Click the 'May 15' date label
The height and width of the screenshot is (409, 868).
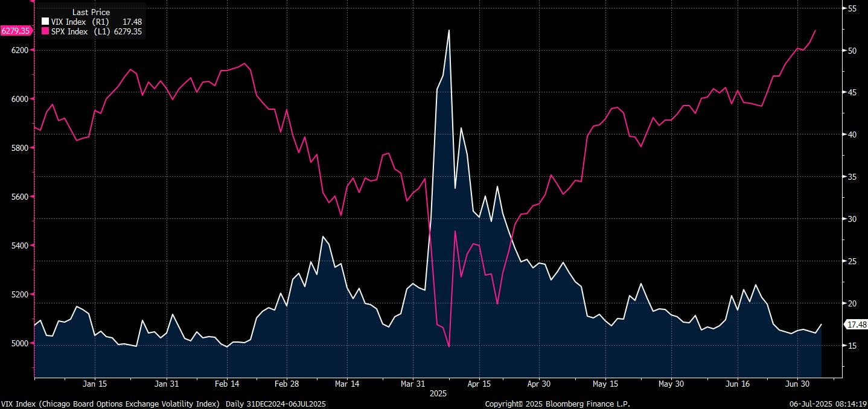click(x=605, y=384)
